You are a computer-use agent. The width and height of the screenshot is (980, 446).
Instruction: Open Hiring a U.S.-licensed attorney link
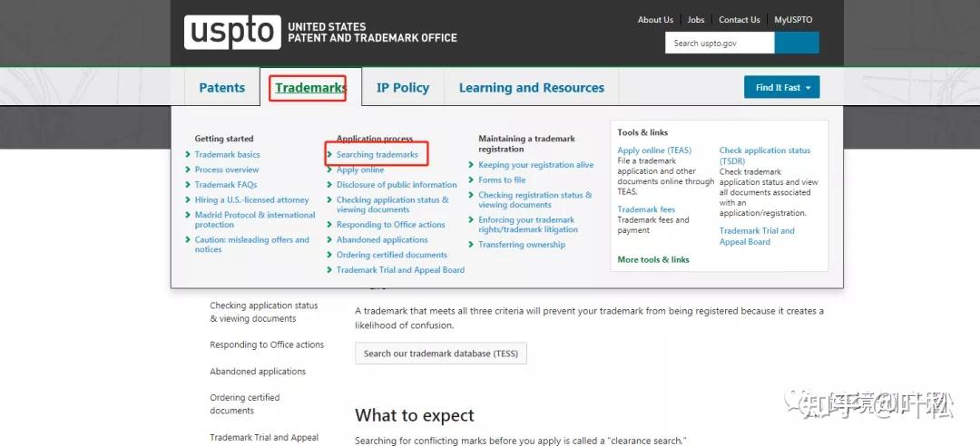251,200
